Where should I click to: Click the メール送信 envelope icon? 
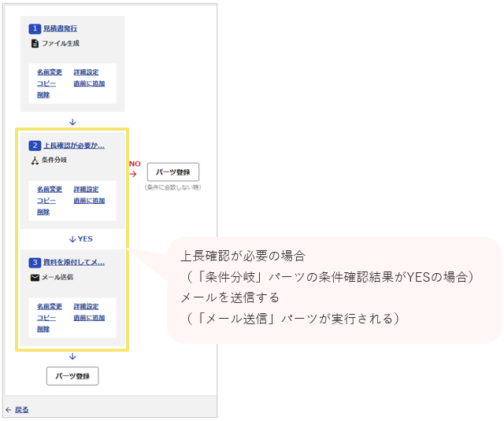(35, 278)
